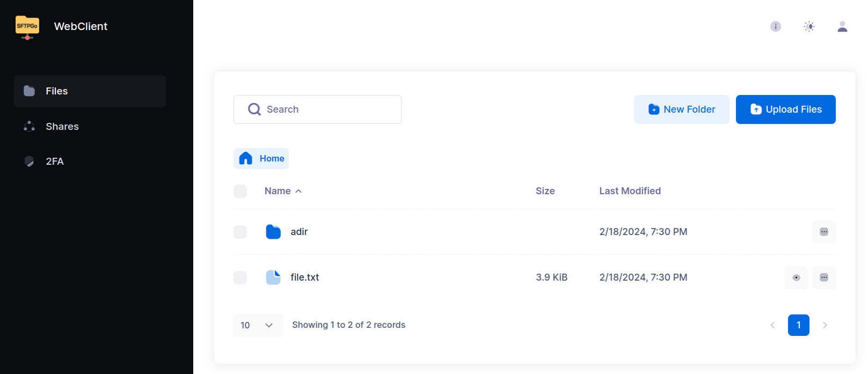
Task: Click the SFTPGo logo icon
Action: [27, 27]
